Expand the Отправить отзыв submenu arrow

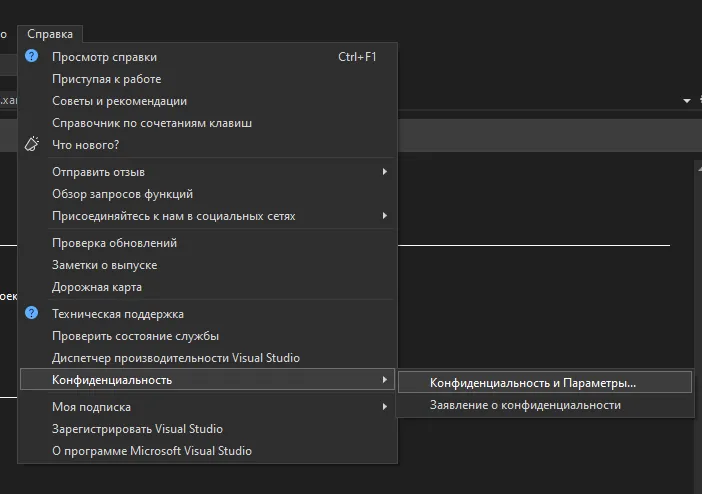pos(385,172)
